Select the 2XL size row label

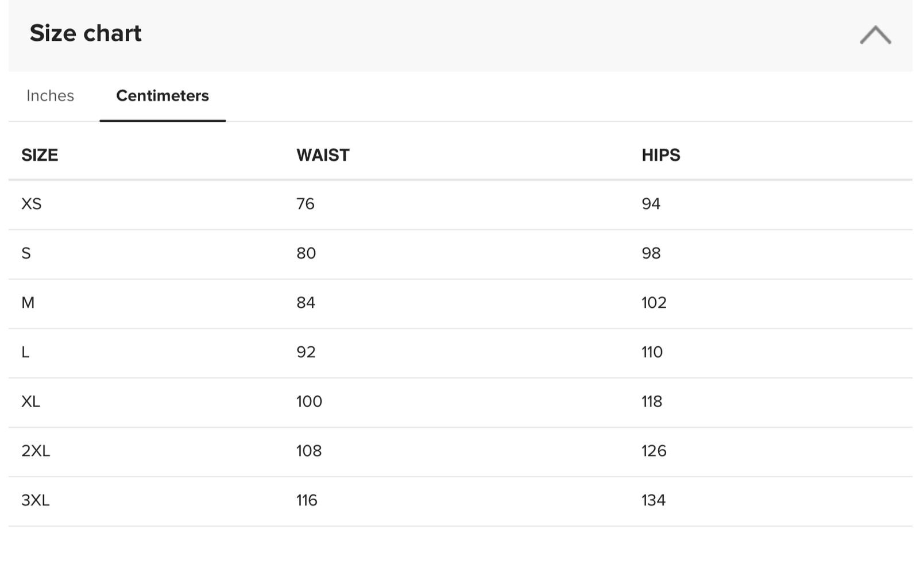[36, 451]
